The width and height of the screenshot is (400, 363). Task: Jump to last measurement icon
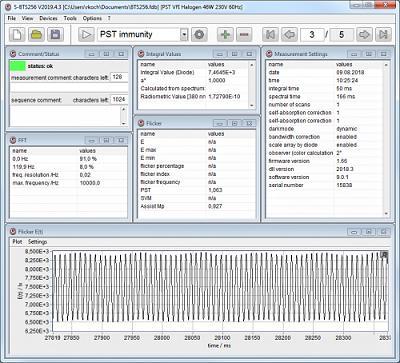click(x=383, y=34)
